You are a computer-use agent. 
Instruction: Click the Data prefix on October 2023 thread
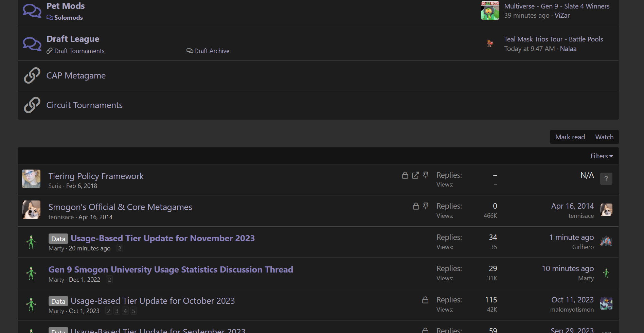[58, 301]
